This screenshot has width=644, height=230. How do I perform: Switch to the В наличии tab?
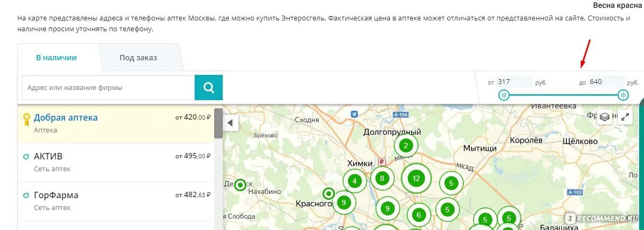tap(56, 58)
